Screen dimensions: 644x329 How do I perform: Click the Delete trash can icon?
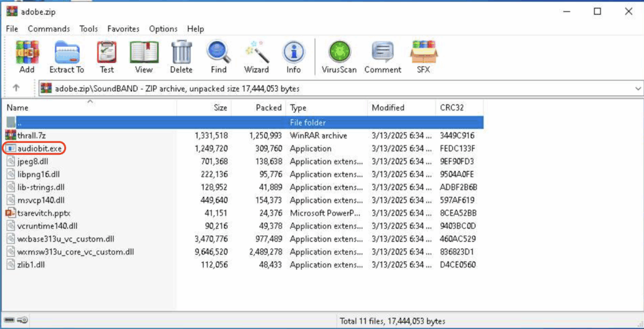click(181, 53)
